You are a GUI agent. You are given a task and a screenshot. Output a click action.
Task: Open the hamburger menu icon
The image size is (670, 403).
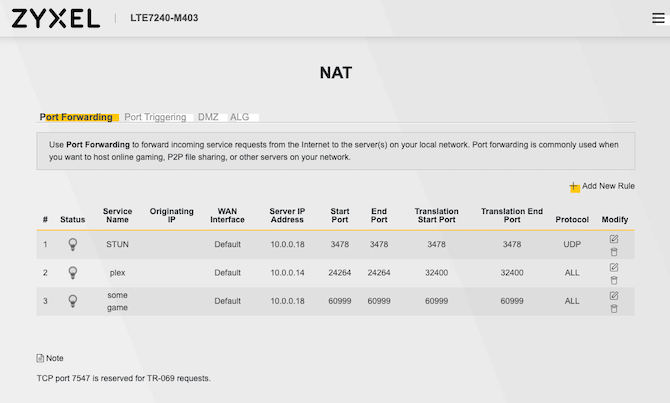click(658, 18)
